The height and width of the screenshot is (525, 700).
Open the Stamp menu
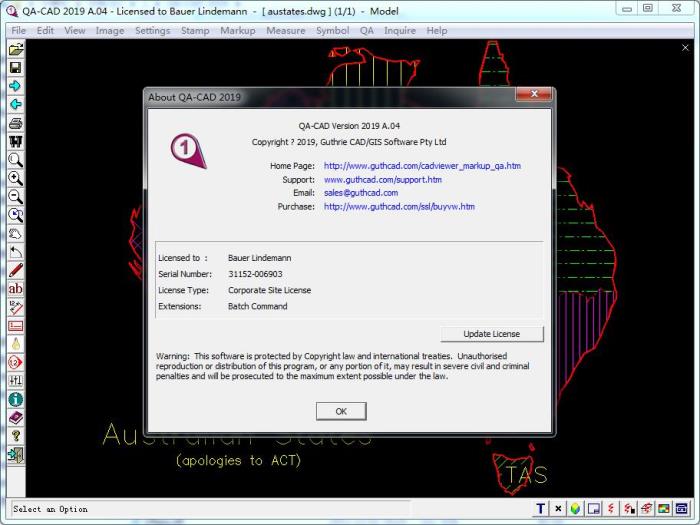(195, 30)
